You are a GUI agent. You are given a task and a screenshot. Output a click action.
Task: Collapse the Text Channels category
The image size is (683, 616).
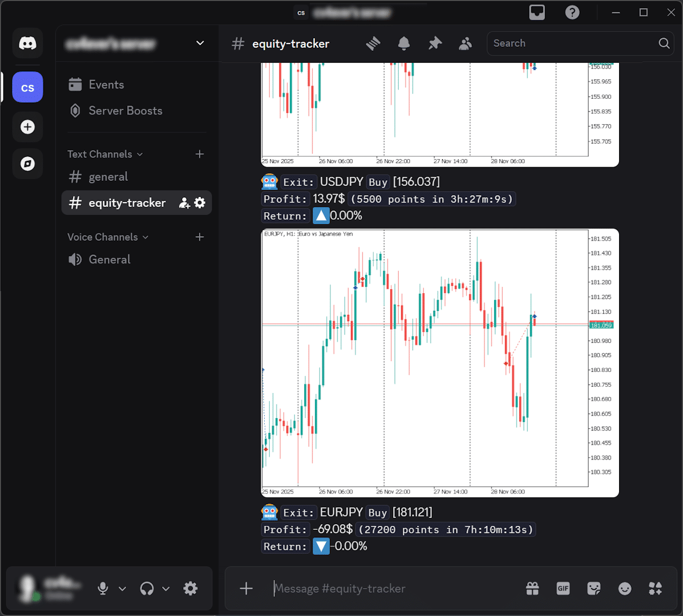point(105,154)
